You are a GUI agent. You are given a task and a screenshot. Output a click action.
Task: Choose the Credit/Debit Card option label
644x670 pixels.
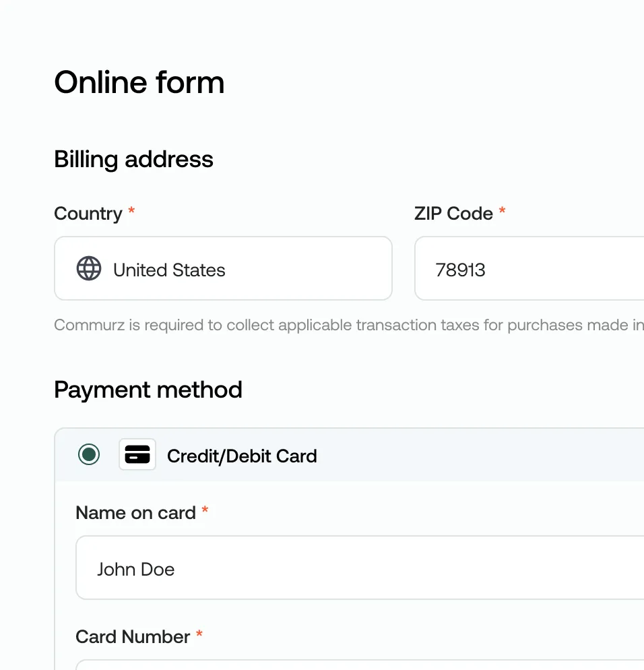pos(242,456)
